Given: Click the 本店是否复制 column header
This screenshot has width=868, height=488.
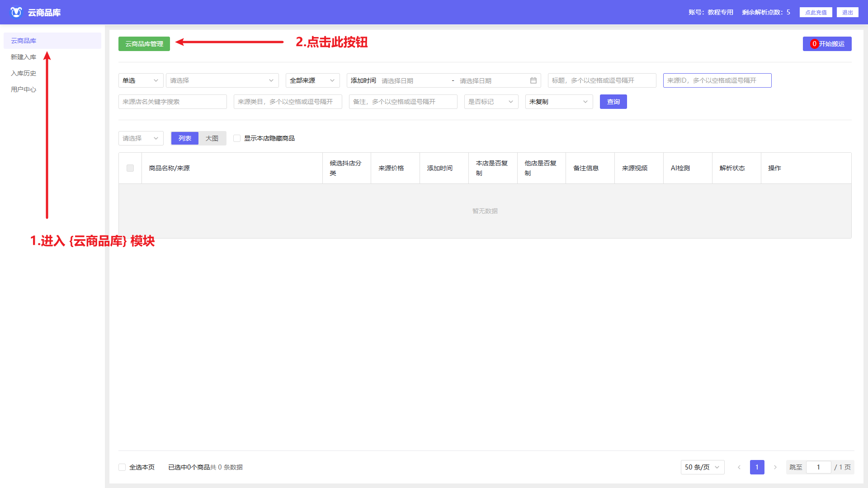Looking at the screenshot, I should point(492,168).
